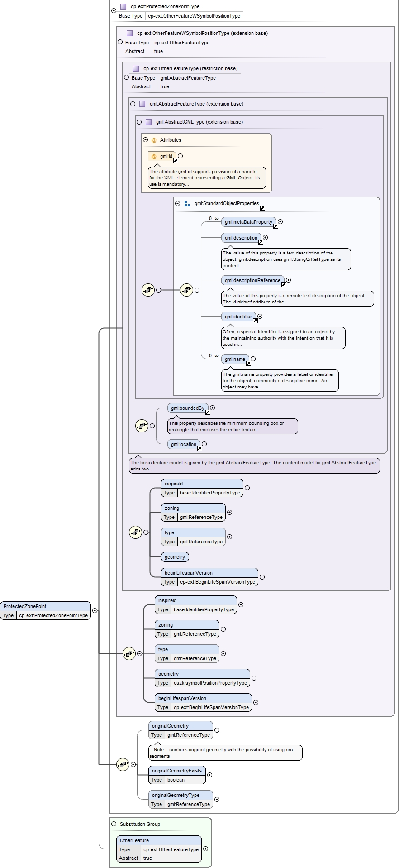399x868 pixels.
Task: Select the originalGeometryType element
Action: pyautogui.click(x=180, y=800)
